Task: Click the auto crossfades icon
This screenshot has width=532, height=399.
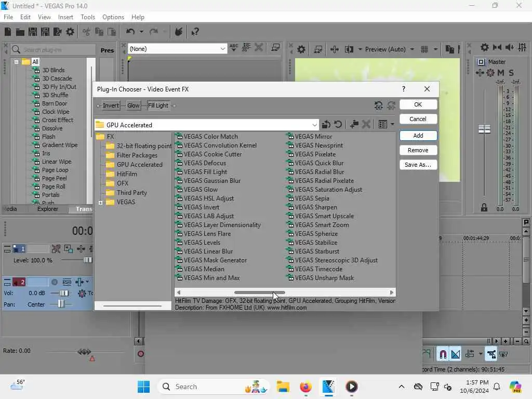Action: pos(456,354)
